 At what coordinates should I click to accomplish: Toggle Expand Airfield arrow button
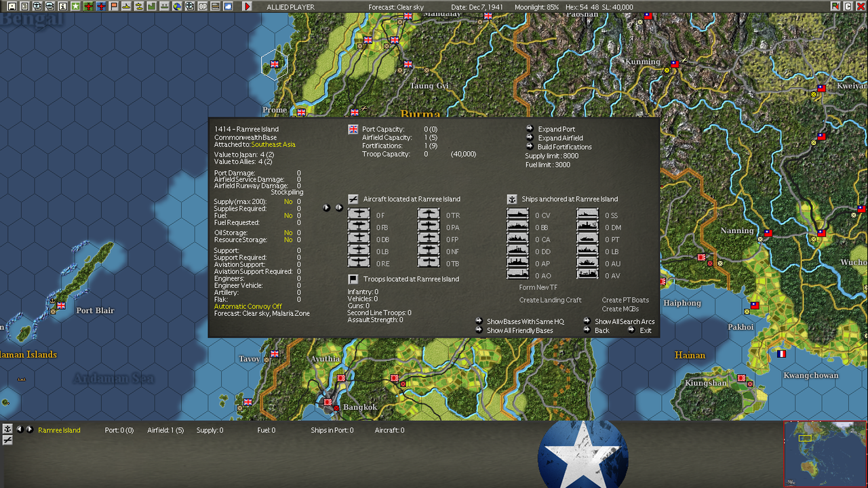click(530, 138)
